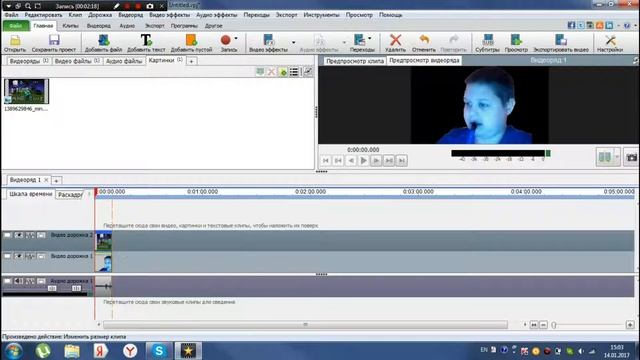640x360 pixels.
Task: Open Переходы transitions from the toolbar
Action: coord(361,43)
